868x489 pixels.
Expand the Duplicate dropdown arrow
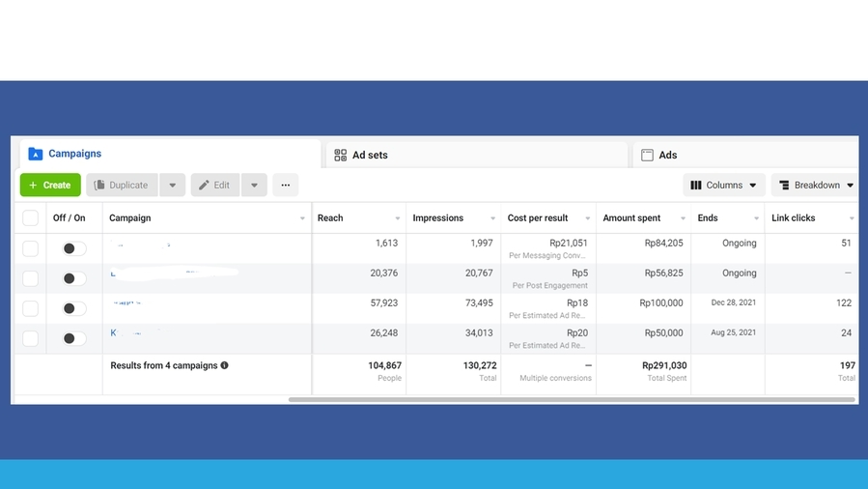coord(172,185)
